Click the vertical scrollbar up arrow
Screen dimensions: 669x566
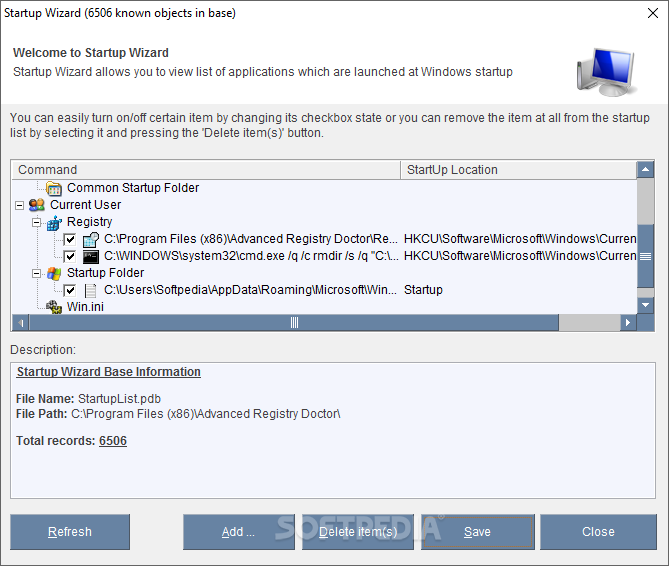(x=646, y=170)
